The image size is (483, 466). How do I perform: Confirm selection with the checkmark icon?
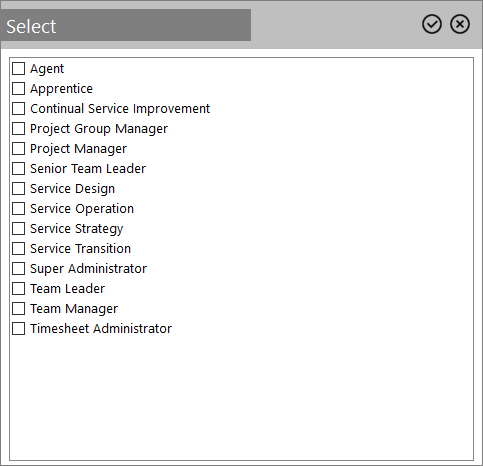coord(432,24)
